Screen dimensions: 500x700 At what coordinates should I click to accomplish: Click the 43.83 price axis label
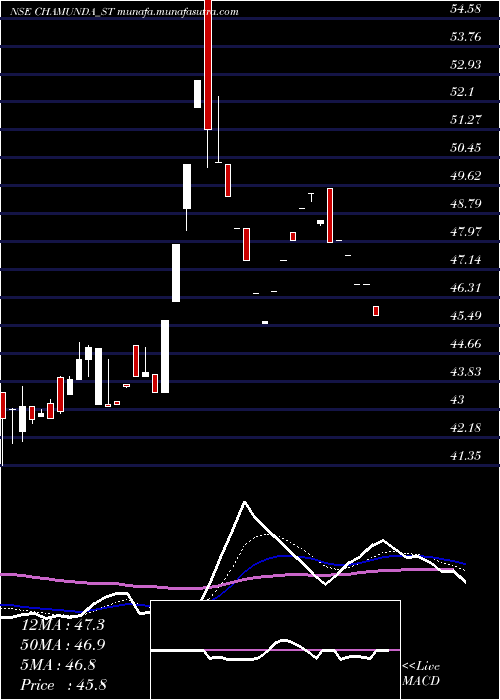point(466,372)
